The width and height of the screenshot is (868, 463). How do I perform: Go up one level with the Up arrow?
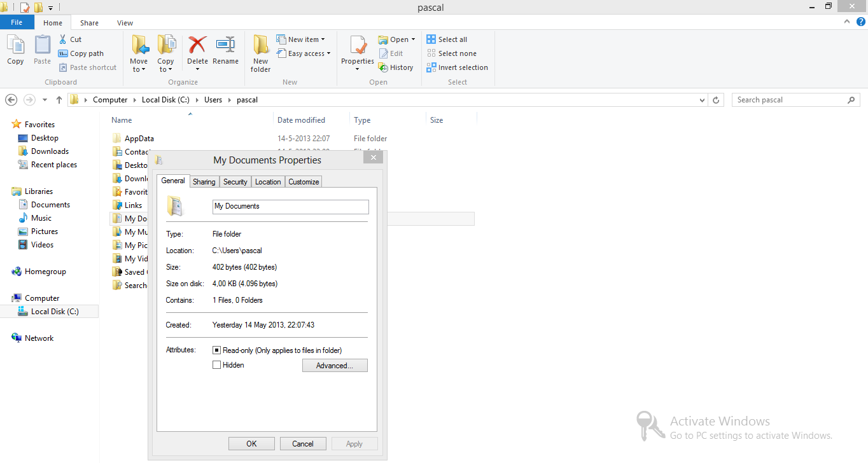(59, 100)
